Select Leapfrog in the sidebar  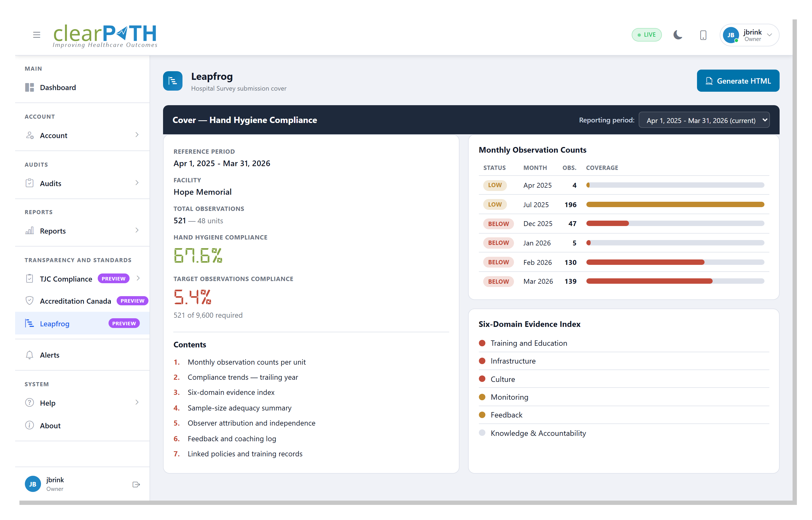point(82,323)
